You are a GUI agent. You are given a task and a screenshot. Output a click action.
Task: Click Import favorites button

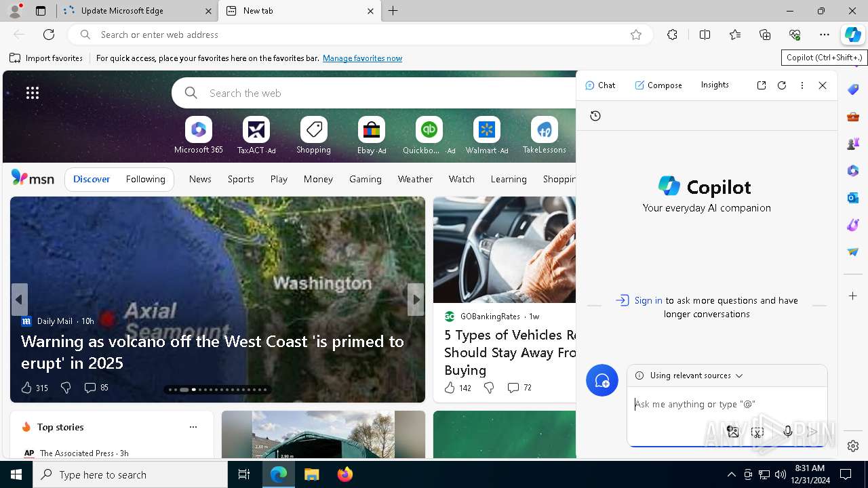pyautogui.click(x=46, y=58)
